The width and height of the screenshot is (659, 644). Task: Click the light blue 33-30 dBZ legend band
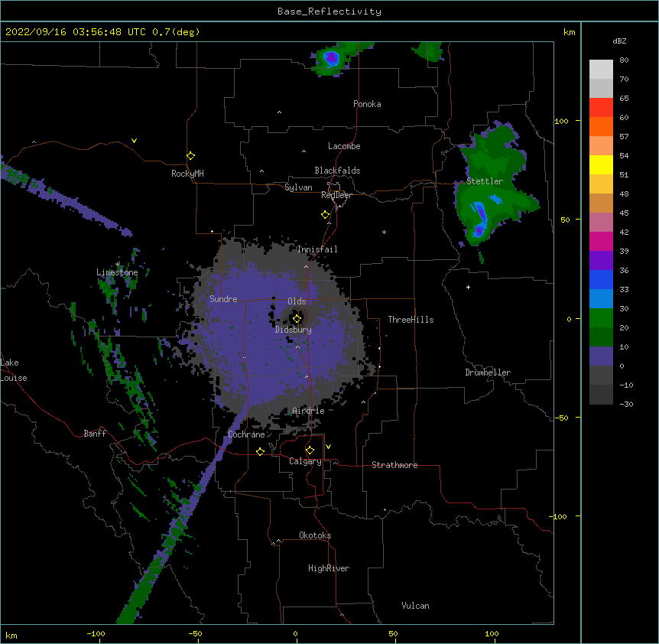(x=601, y=299)
